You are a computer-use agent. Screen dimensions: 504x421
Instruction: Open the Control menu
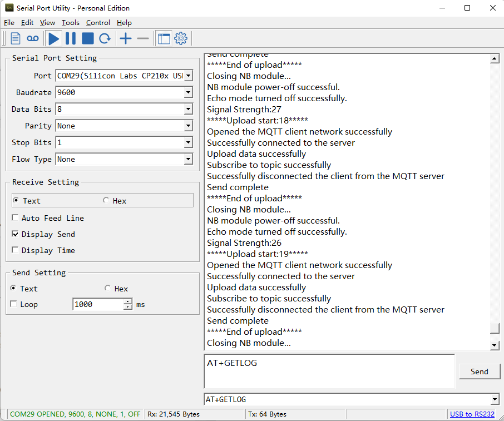[98, 22]
